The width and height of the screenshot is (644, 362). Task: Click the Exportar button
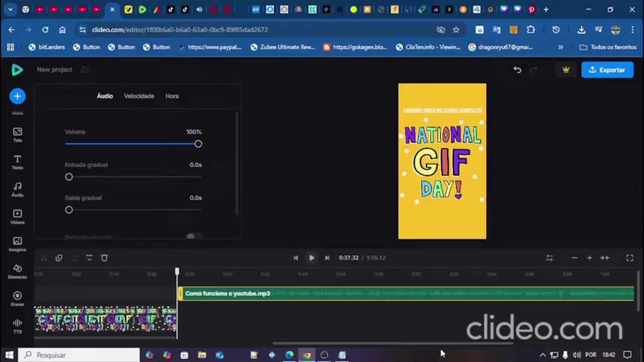pos(607,70)
